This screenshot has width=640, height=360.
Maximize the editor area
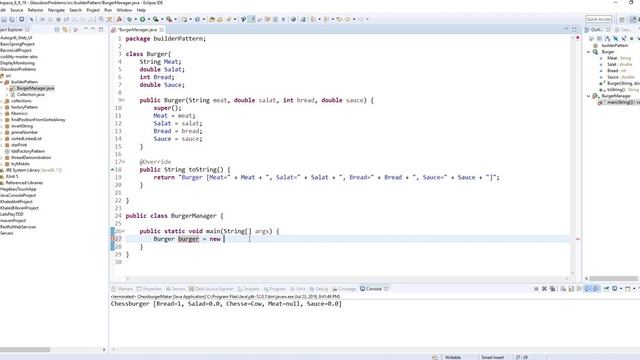(x=574, y=29)
